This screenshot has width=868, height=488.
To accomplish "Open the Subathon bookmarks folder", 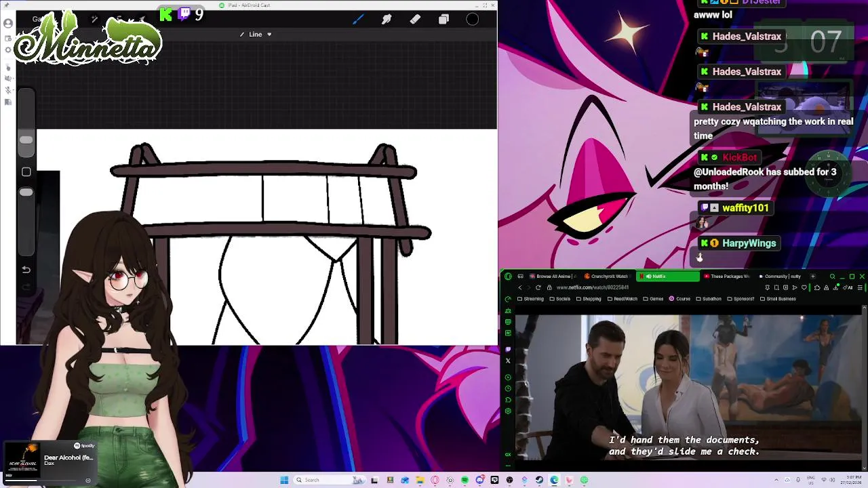I will coord(709,299).
